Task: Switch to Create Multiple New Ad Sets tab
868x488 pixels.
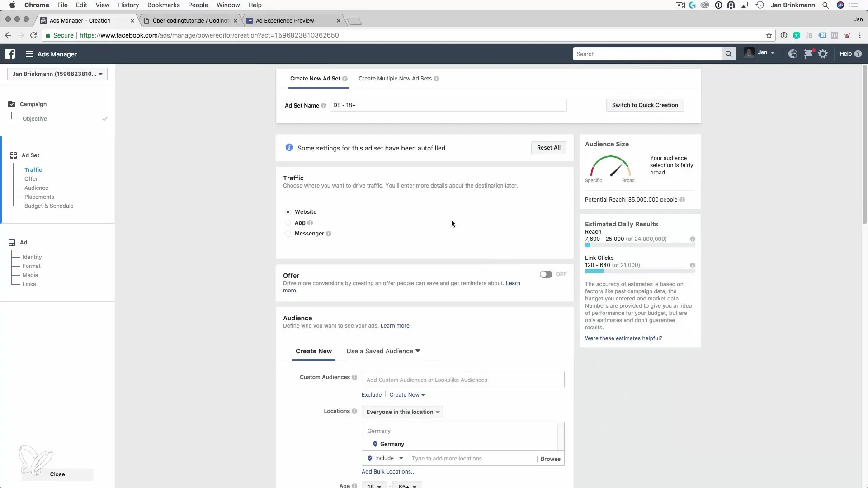Action: (395, 79)
